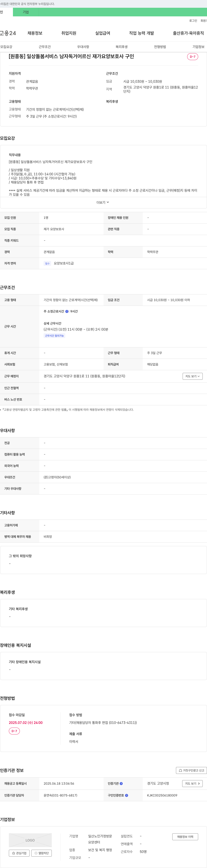Jump to 우대사항 section tab
This screenshot has width=207, height=868.
pyautogui.click(x=83, y=47)
